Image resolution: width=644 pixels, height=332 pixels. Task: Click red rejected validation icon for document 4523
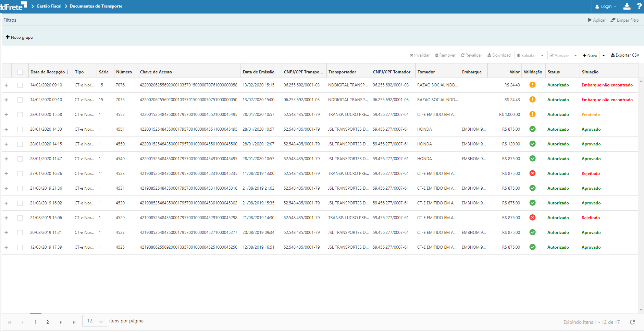click(x=532, y=173)
